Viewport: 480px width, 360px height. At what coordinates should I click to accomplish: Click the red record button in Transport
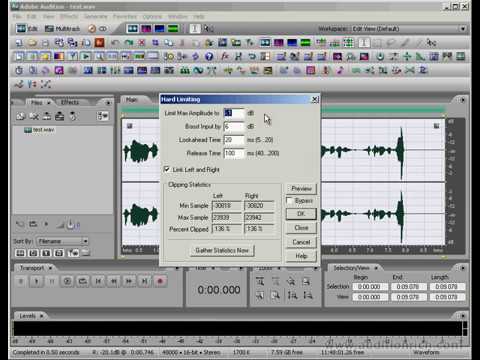[160, 281]
